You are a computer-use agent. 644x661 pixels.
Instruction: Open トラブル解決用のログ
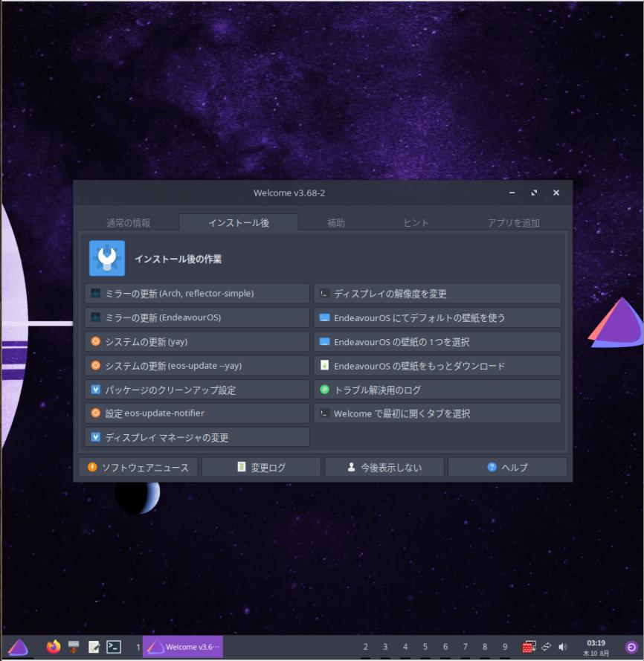click(437, 390)
